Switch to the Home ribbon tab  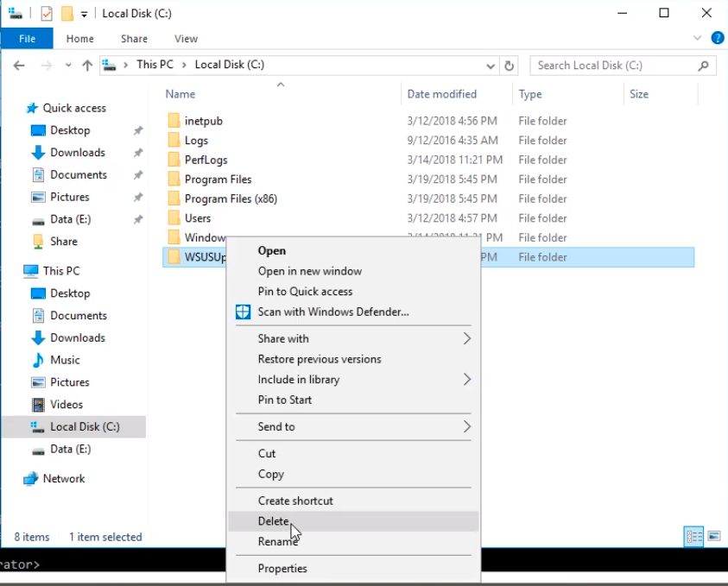[x=79, y=39]
